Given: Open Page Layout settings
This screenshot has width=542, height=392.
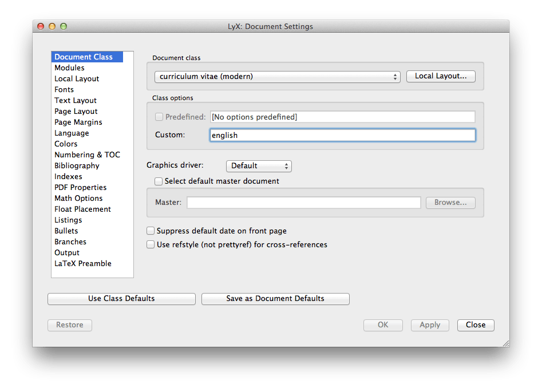Looking at the screenshot, I should (76, 112).
